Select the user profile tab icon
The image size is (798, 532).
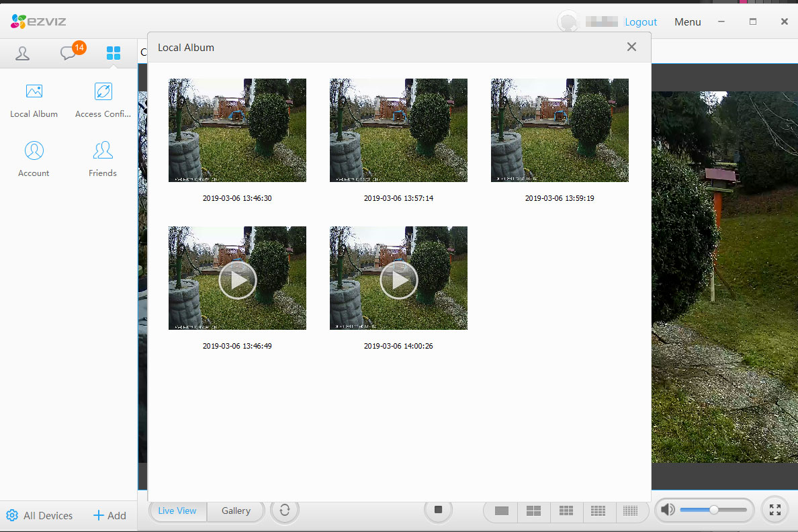pyautogui.click(x=23, y=53)
